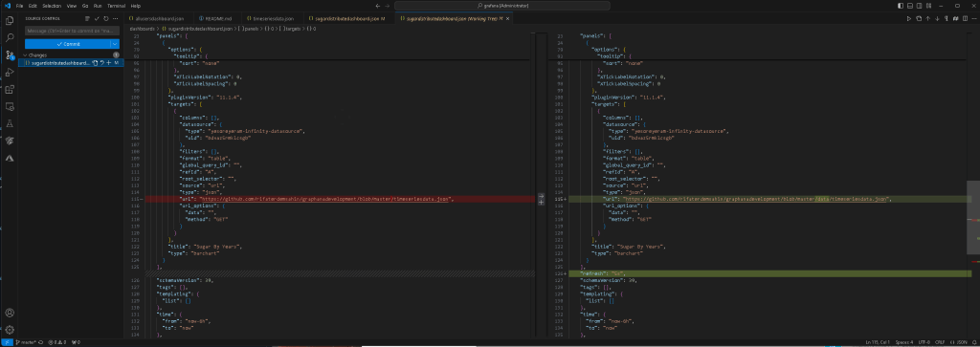Click Ln 115, Col 1 in status bar
The width and height of the screenshot is (980, 347).
tap(877, 342)
